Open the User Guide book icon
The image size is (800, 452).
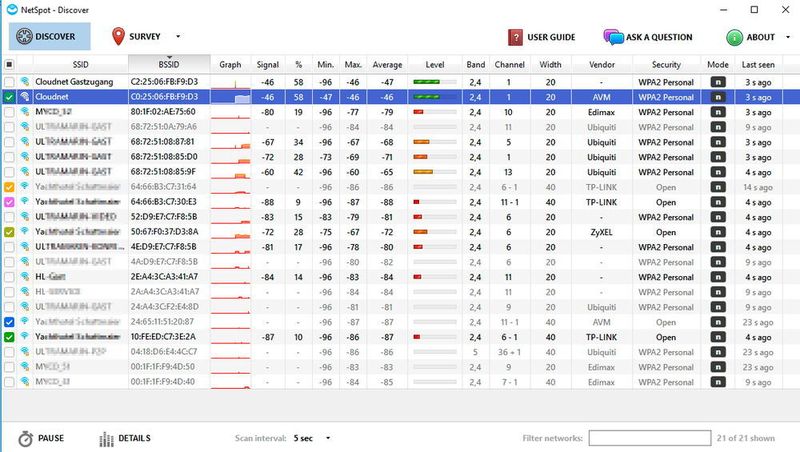point(515,37)
